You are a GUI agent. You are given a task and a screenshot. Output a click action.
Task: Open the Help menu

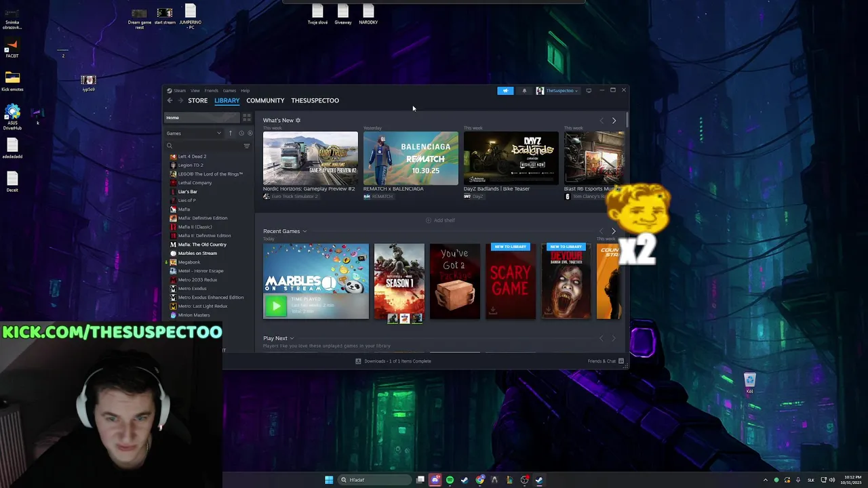coord(245,90)
